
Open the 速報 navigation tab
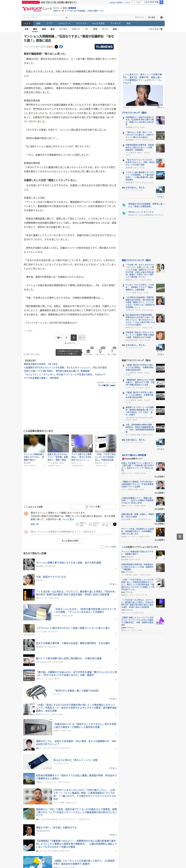coord(38,24)
